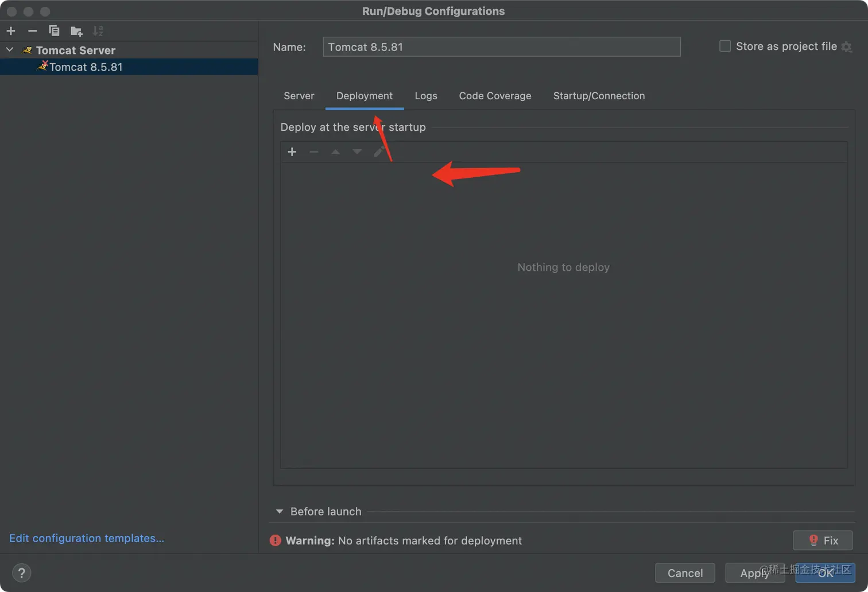Image resolution: width=868 pixels, height=592 pixels.
Task: Apply the configuration changes
Action: [x=755, y=573]
